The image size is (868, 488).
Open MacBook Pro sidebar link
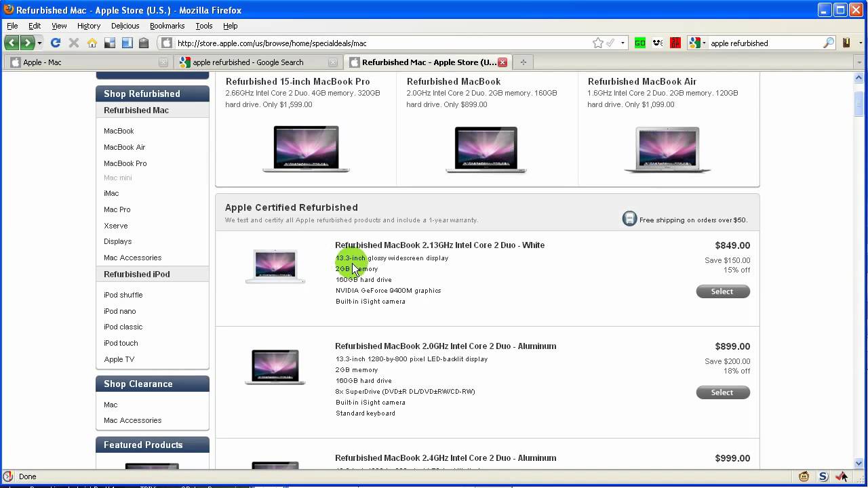point(125,163)
